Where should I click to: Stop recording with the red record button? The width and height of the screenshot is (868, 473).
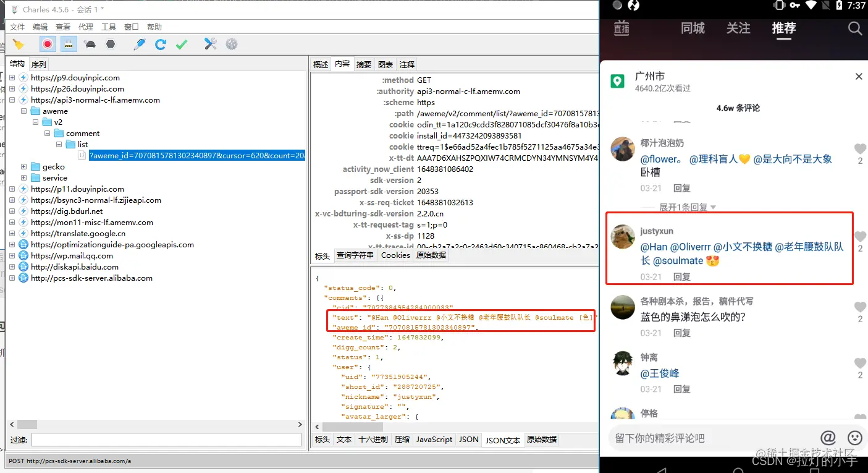click(48, 44)
